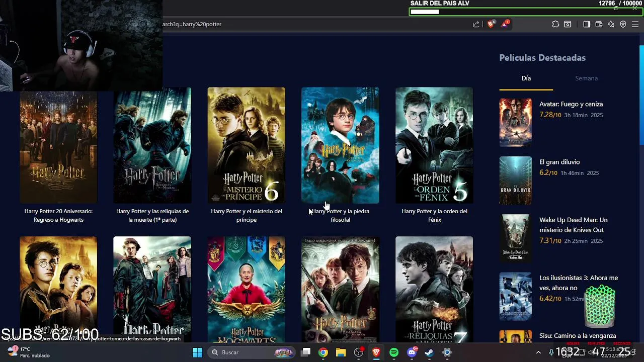The height and width of the screenshot is (362, 644).
Task: Open Leo AI sparkle icon
Action: pos(611,24)
